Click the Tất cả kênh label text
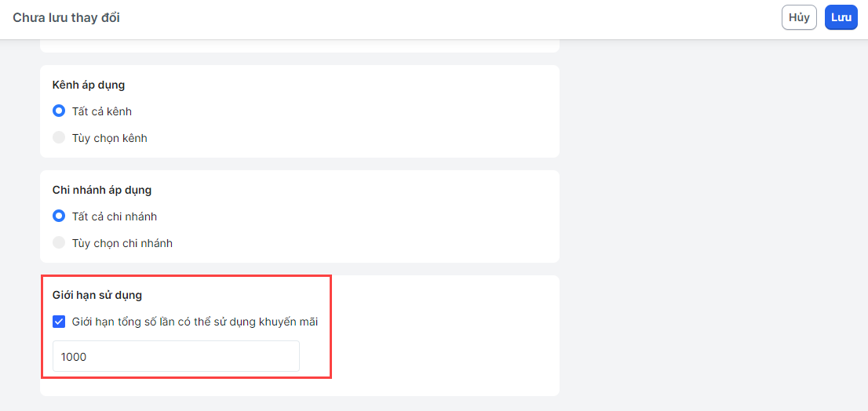This screenshot has height=411, width=868. pos(102,111)
